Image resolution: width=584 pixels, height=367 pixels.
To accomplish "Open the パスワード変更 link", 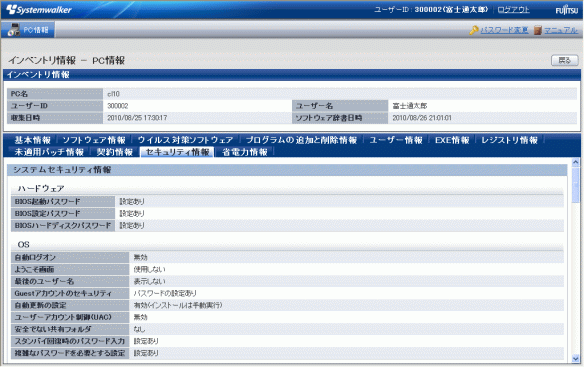I will pos(504,30).
